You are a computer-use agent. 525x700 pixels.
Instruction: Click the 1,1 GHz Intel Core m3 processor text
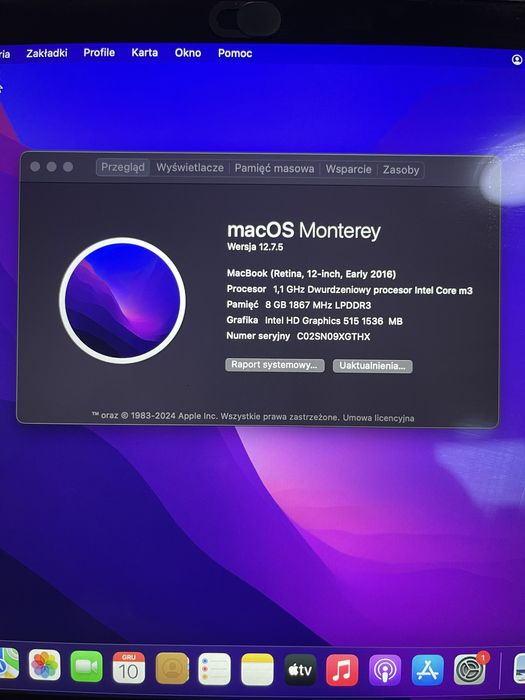click(x=373, y=290)
